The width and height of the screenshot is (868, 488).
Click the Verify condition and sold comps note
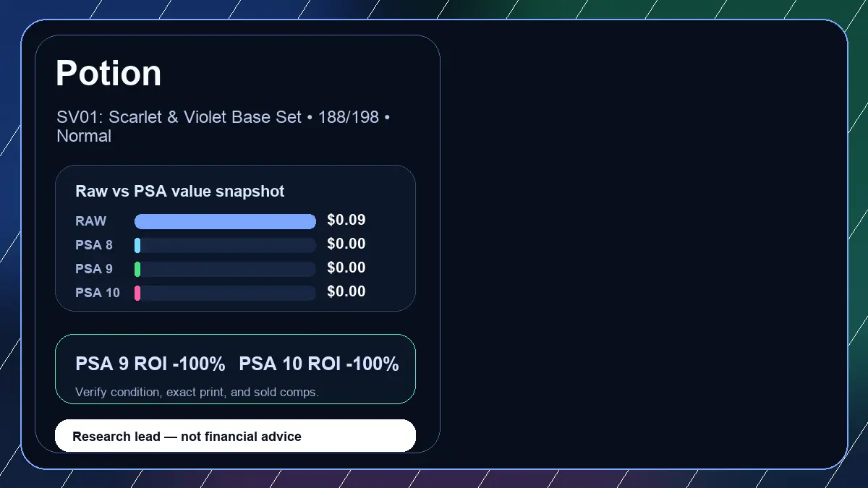[197, 392]
